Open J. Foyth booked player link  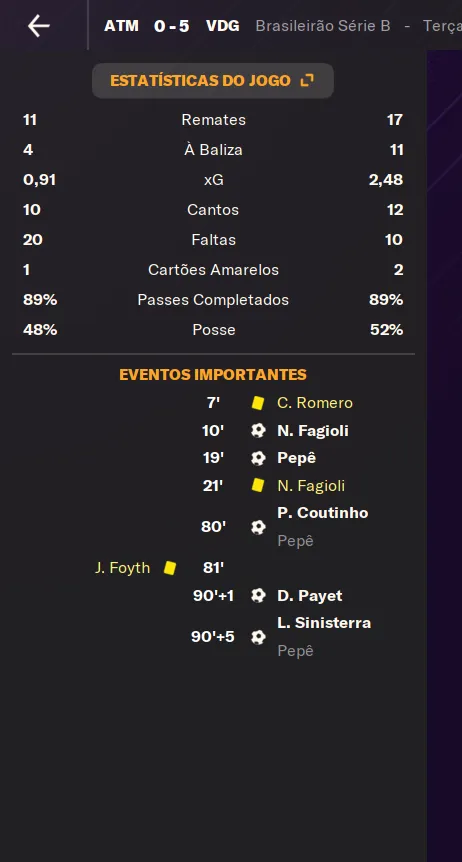tap(122, 568)
